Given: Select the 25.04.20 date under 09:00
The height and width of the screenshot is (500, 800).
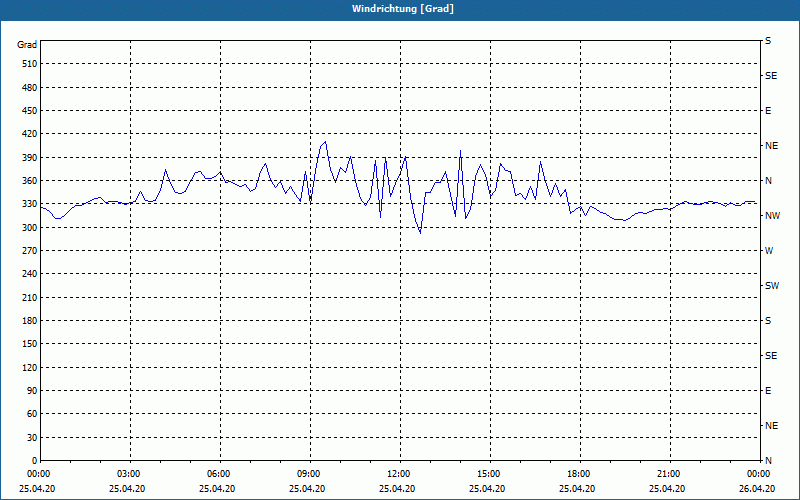Looking at the screenshot, I should (307, 489).
